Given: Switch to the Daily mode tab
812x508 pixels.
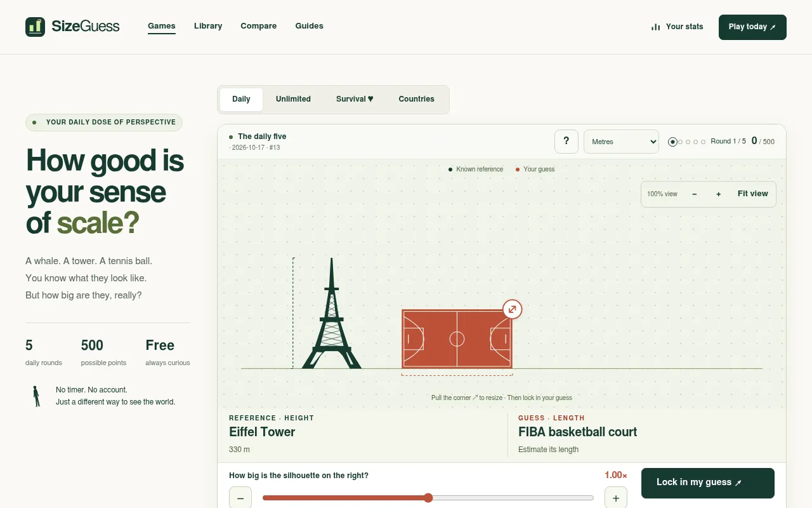Looking at the screenshot, I should [241, 100].
